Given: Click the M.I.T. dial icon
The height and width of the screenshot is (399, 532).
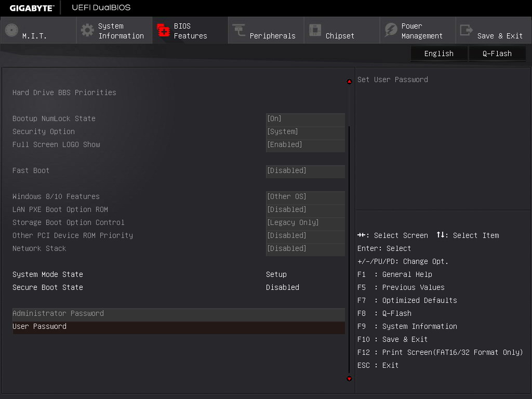Looking at the screenshot, I should pyautogui.click(x=11, y=30).
